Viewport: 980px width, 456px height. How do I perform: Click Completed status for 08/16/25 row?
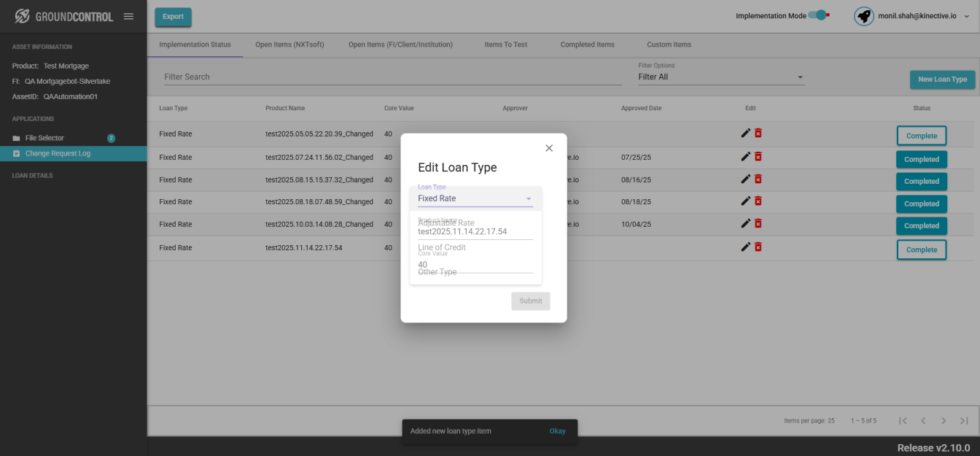922,181
